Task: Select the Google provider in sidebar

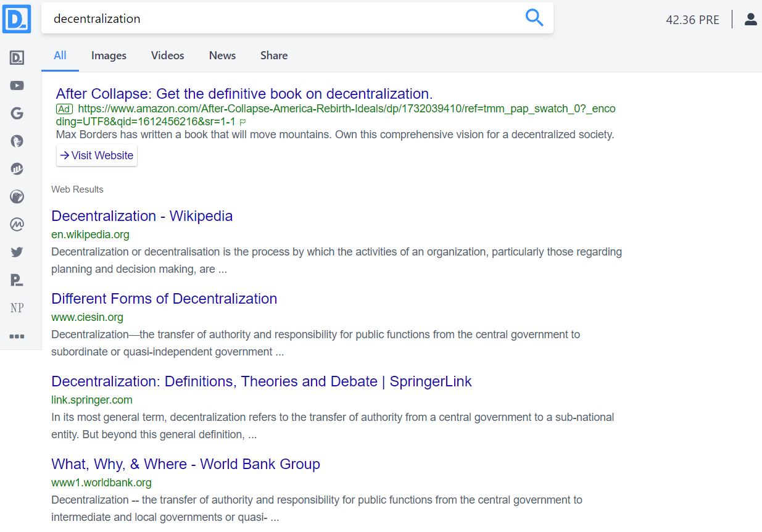Action: point(17,114)
